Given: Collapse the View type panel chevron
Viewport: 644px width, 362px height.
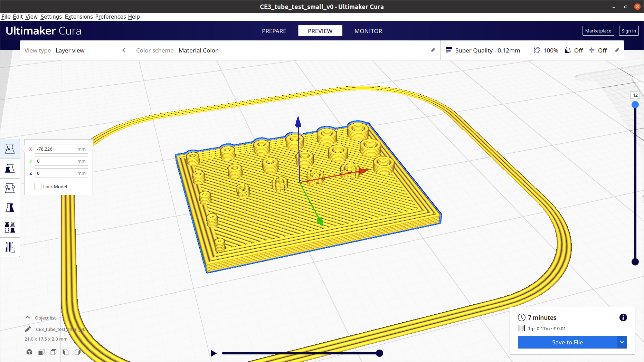Looking at the screenshot, I should pos(124,50).
